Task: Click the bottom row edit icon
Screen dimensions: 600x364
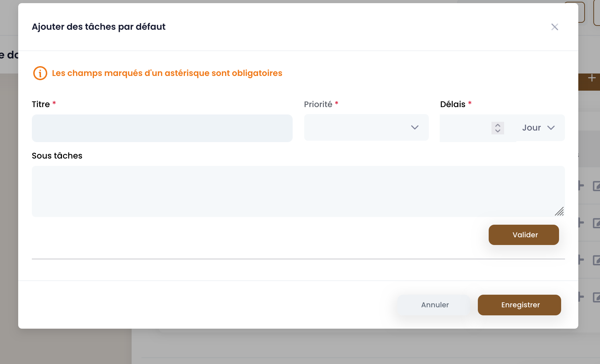Action: tap(596, 297)
